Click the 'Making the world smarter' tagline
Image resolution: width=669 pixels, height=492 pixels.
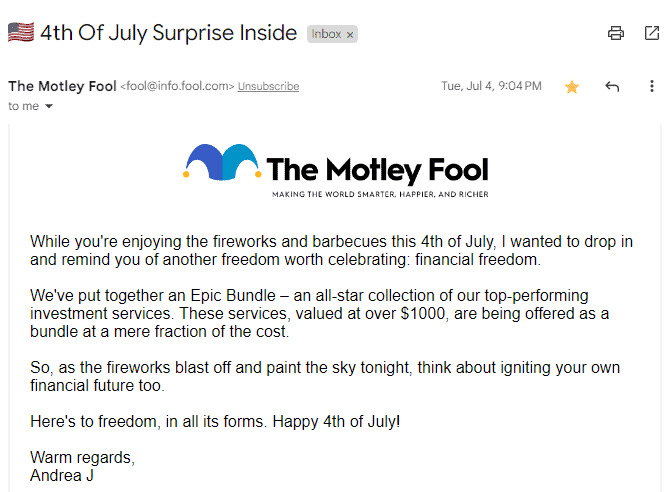(x=380, y=195)
